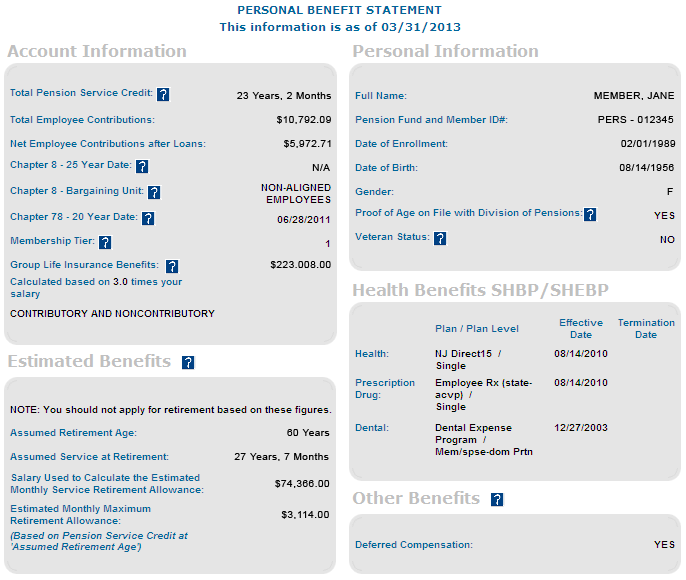
Task: Open Veteran Status help icon
Action: [x=440, y=238]
